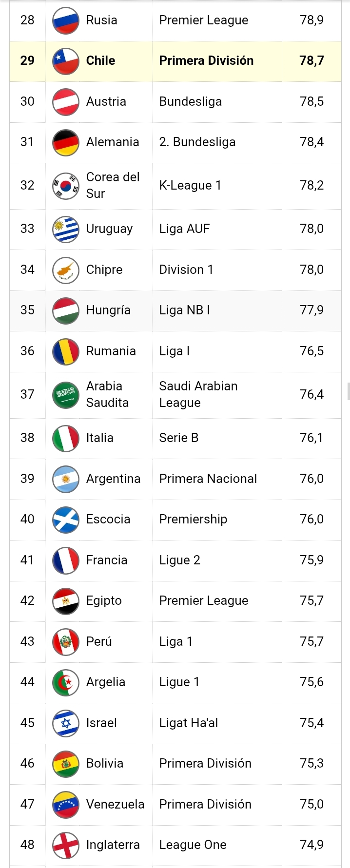Click the England flag beside Inglaterra
This screenshot has height=868, width=350.
[x=65, y=845]
